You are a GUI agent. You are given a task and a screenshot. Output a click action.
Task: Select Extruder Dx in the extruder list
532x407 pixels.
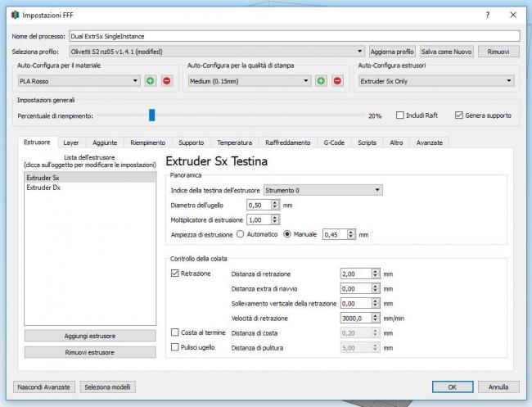pyautogui.click(x=43, y=188)
